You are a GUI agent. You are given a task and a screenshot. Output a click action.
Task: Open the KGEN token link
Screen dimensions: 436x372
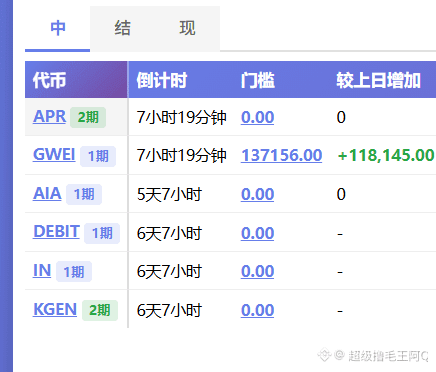click(x=55, y=310)
